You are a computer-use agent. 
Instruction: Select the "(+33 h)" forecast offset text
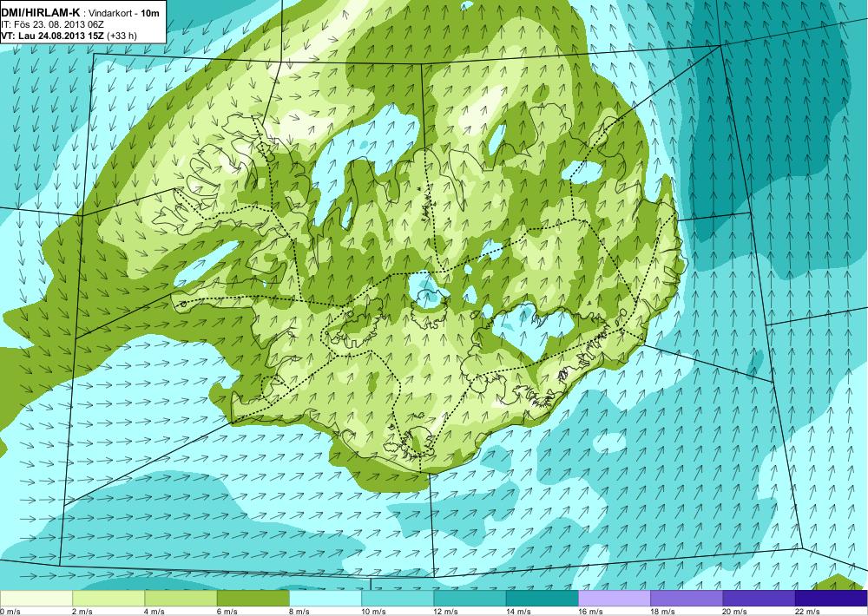122,36
